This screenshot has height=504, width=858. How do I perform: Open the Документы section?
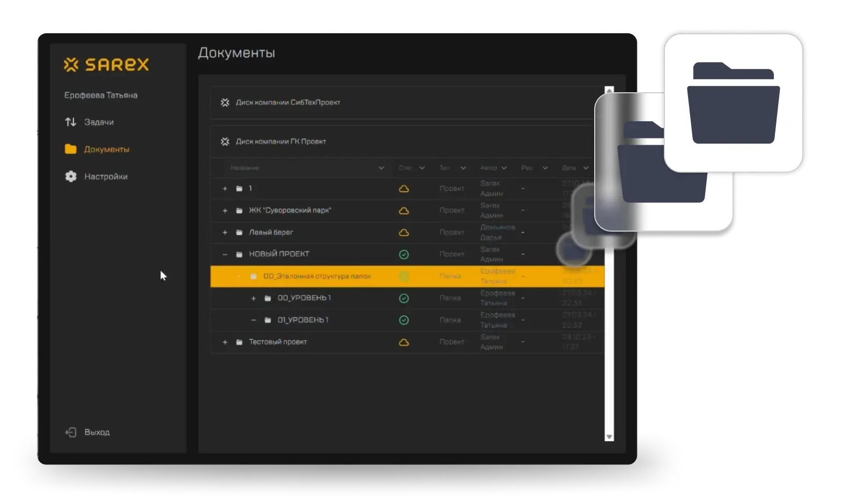[x=97, y=150]
